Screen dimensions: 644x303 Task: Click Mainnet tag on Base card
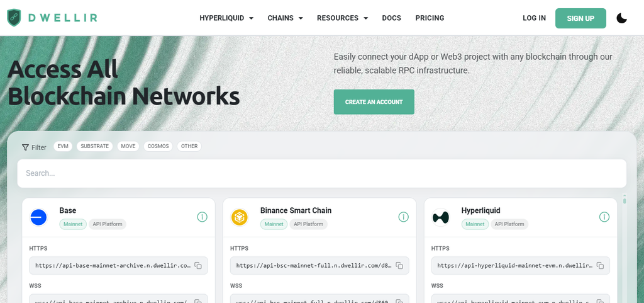[73, 224]
